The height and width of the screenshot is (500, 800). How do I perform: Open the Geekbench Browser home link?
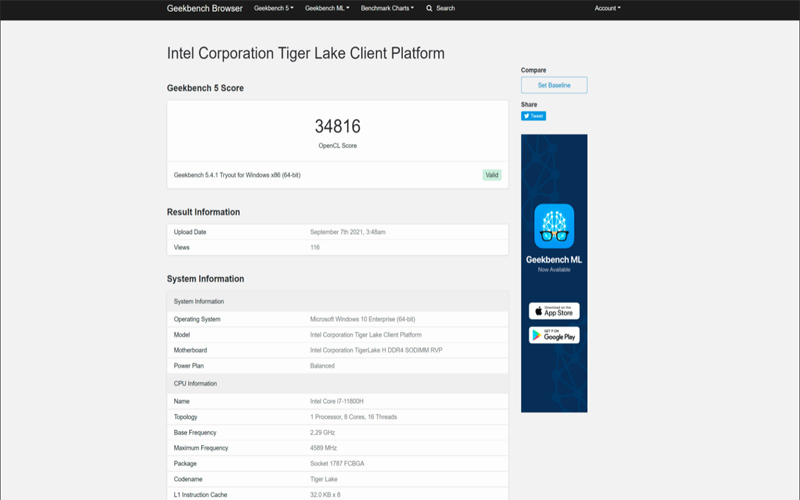point(205,8)
